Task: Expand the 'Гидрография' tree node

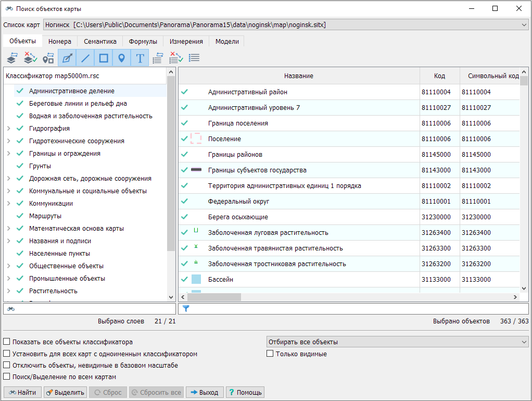Action: pos(8,129)
